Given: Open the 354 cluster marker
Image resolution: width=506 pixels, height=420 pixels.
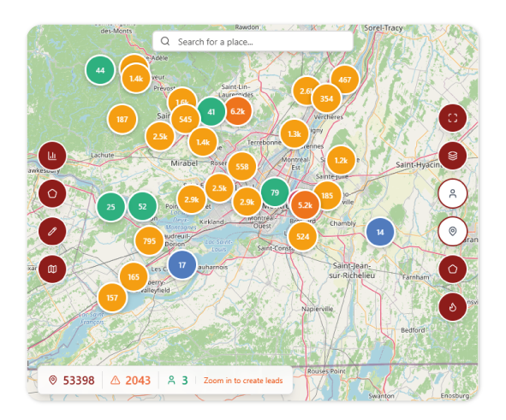Looking at the screenshot, I should click(326, 98).
